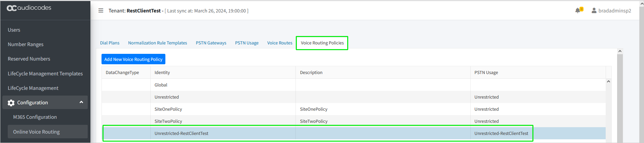This screenshot has height=143, width=644.
Task: Open Number Ranges sidebar item
Action: pyautogui.click(x=26, y=44)
